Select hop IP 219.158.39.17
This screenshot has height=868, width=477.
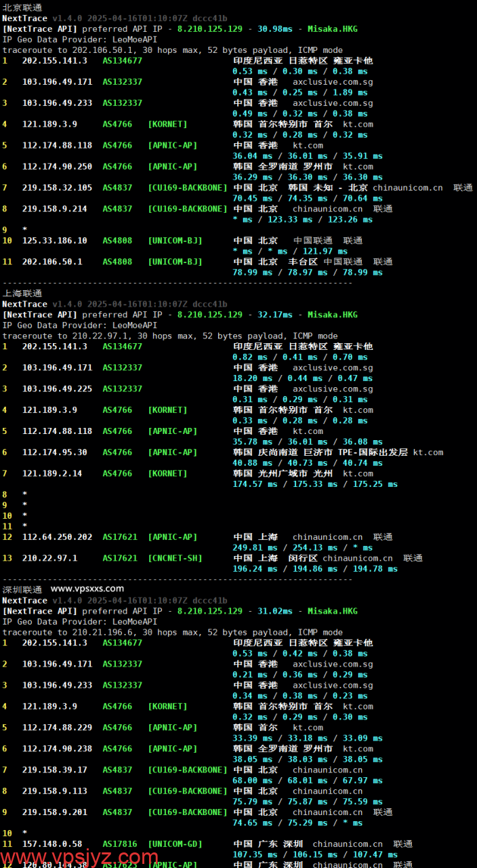[x=55, y=770]
